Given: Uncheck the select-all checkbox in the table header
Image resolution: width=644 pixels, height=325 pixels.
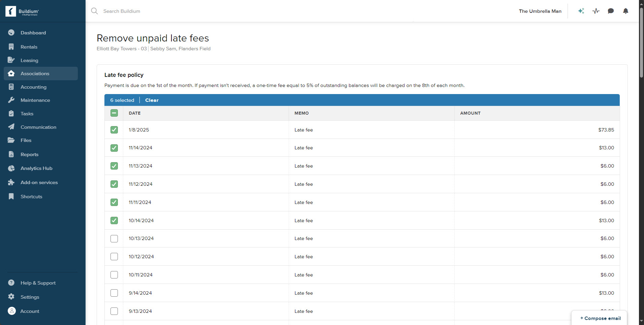Looking at the screenshot, I should pyautogui.click(x=114, y=113).
